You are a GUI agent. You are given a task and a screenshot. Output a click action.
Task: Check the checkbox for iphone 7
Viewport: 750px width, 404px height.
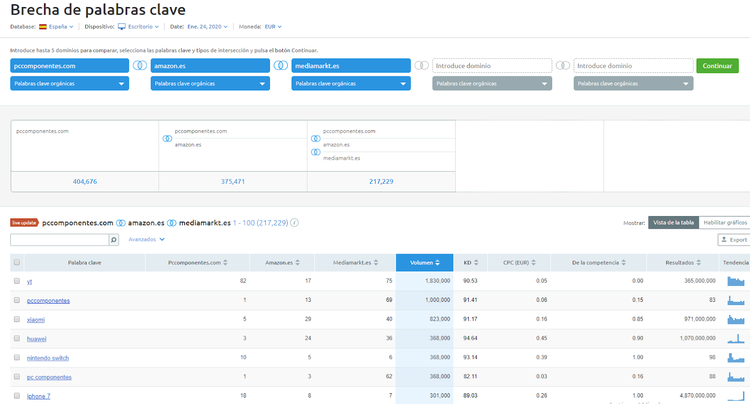coord(17,395)
